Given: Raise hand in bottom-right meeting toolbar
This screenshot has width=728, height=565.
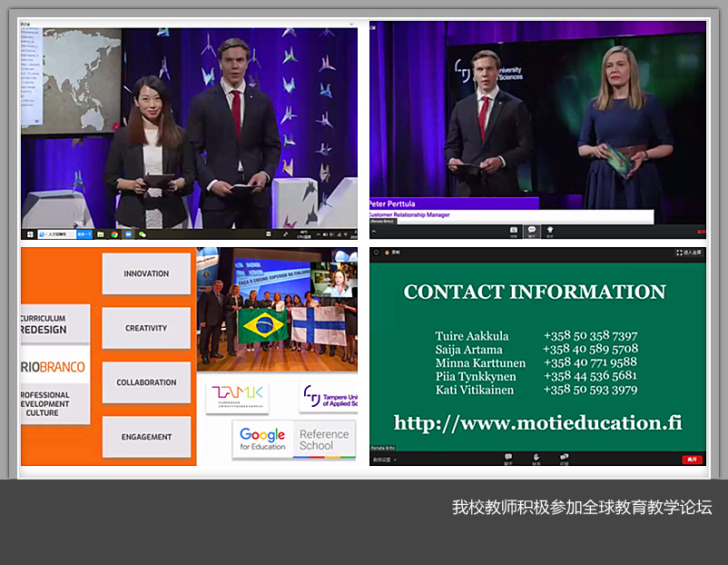Looking at the screenshot, I should (x=536, y=458).
